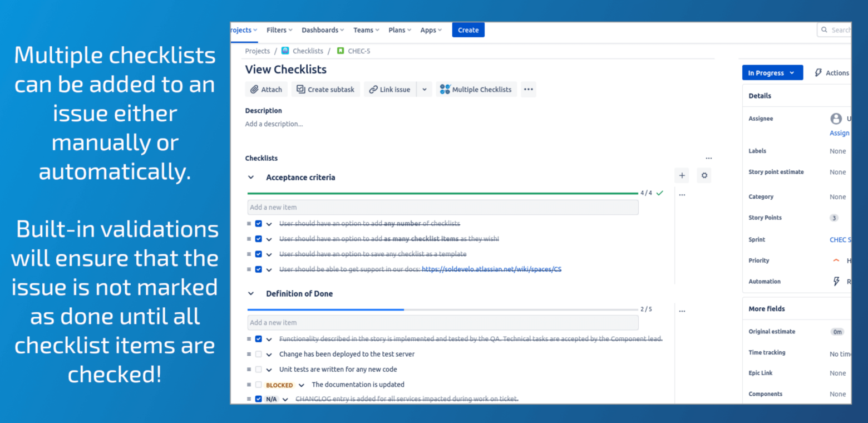Select the Create subtask icon
Viewport: 868px width, 423px height.
point(300,89)
